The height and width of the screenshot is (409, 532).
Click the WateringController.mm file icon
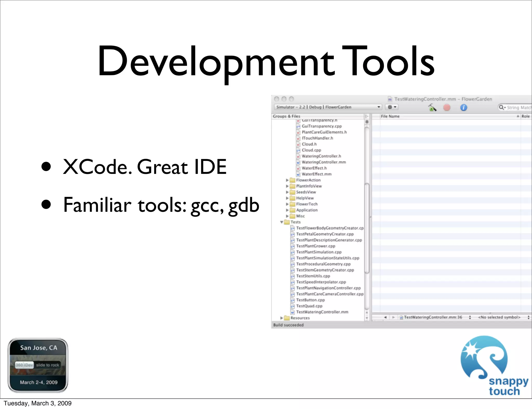[298, 162]
